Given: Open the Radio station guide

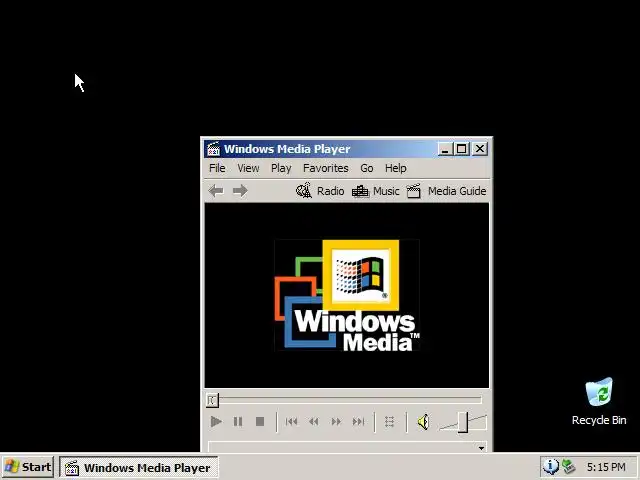Looking at the screenshot, I should coord(320,191).
